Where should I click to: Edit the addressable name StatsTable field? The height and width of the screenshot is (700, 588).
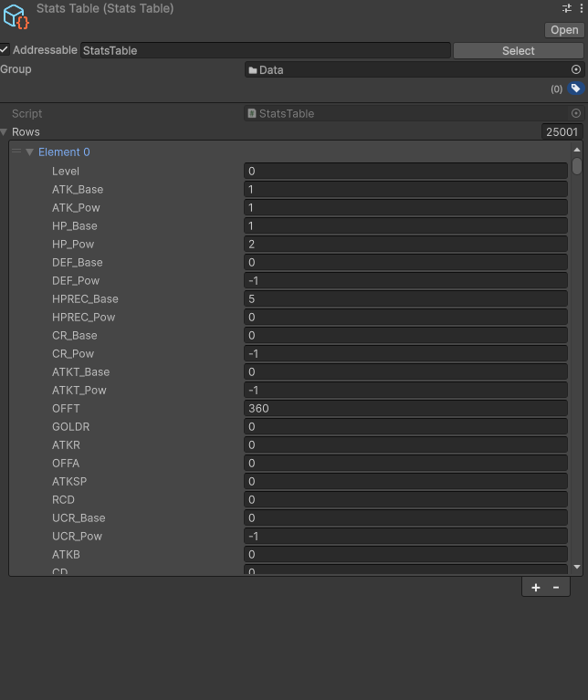point(265,50)
